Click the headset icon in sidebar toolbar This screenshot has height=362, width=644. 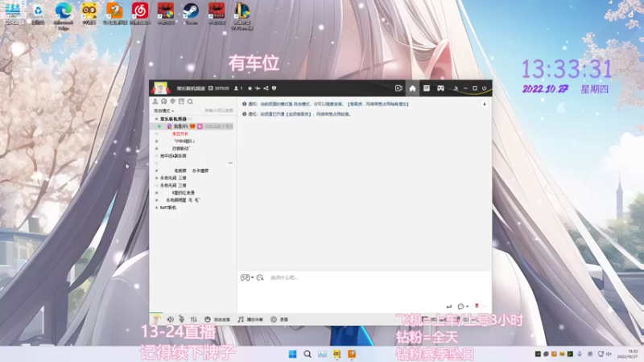(x=164, y=101)
